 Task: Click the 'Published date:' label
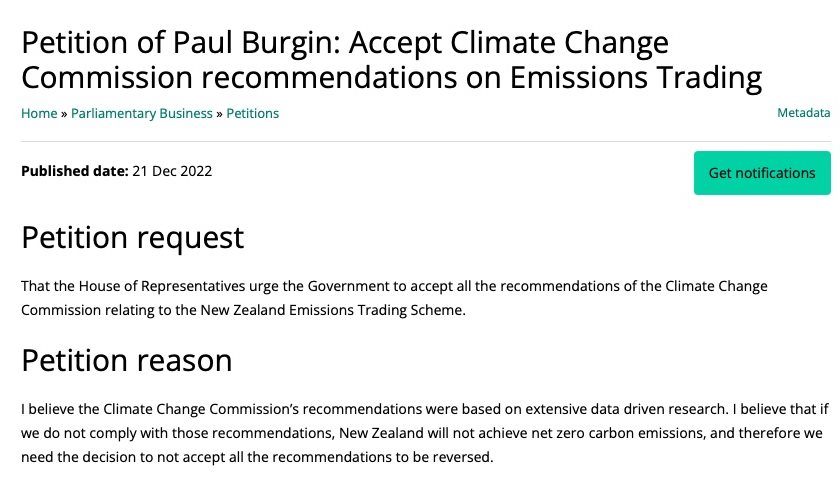(x=75, y=171)
